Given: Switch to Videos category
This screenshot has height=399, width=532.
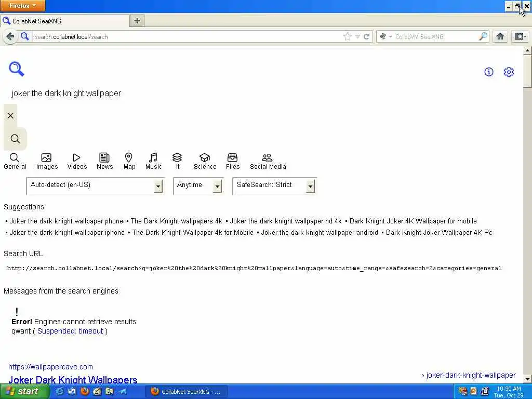Looking at the screenshot, I should pos(77,162).
